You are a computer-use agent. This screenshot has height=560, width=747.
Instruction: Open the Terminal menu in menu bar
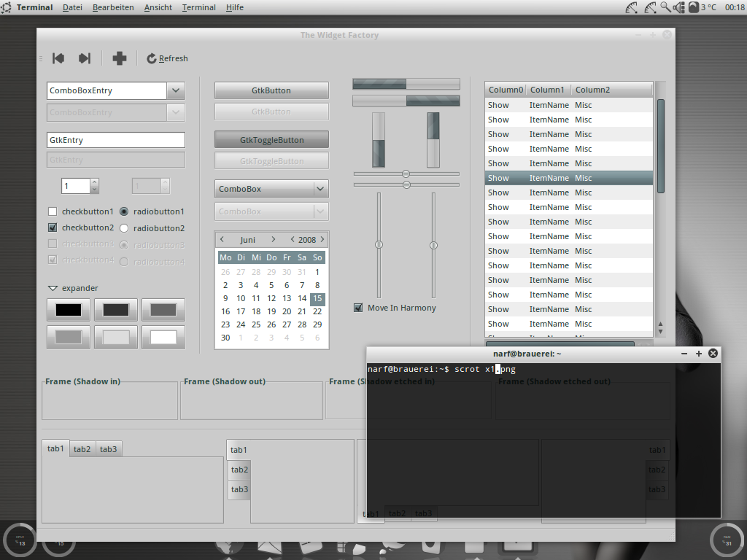198,7
